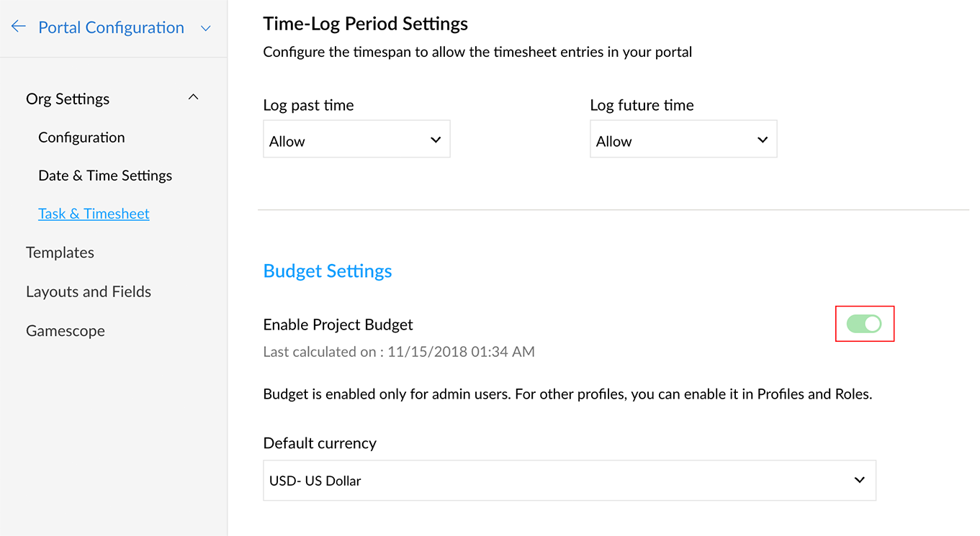
Task: Click the budget admin users info text
Action: tap(567, 394)
